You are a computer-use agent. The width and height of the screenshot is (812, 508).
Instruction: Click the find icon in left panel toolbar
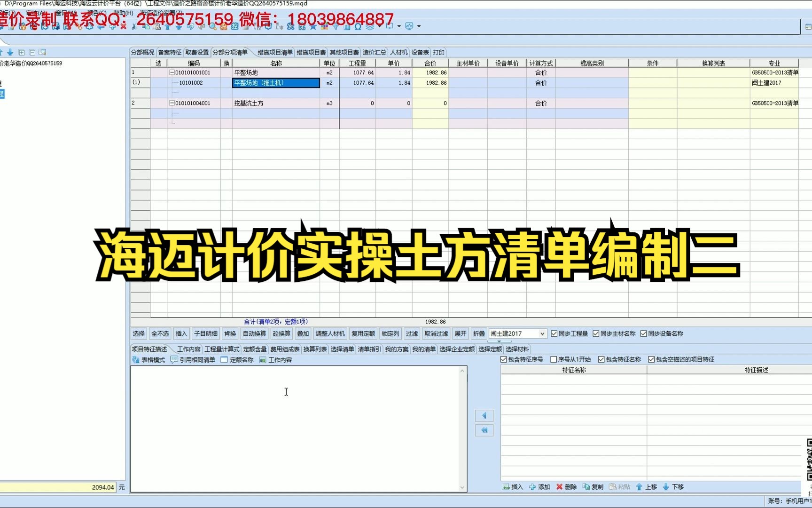[x=42, y=52]
